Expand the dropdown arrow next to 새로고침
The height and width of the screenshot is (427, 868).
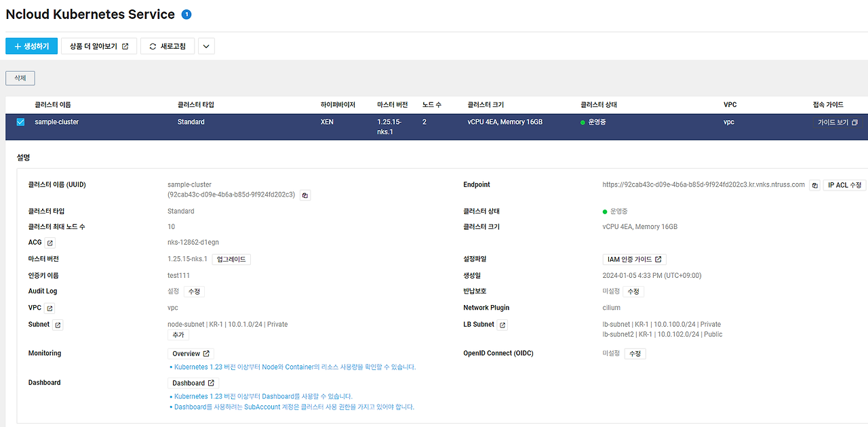click(x=206, y=46)
